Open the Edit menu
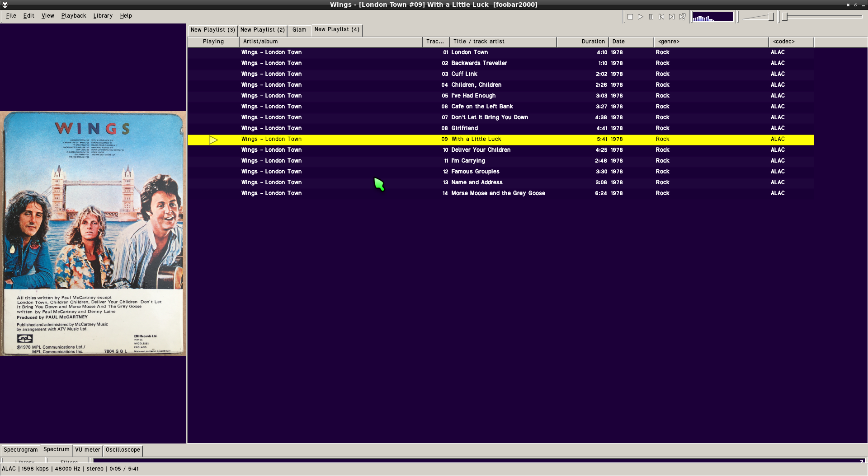868x476 pixels. [28, 16]
